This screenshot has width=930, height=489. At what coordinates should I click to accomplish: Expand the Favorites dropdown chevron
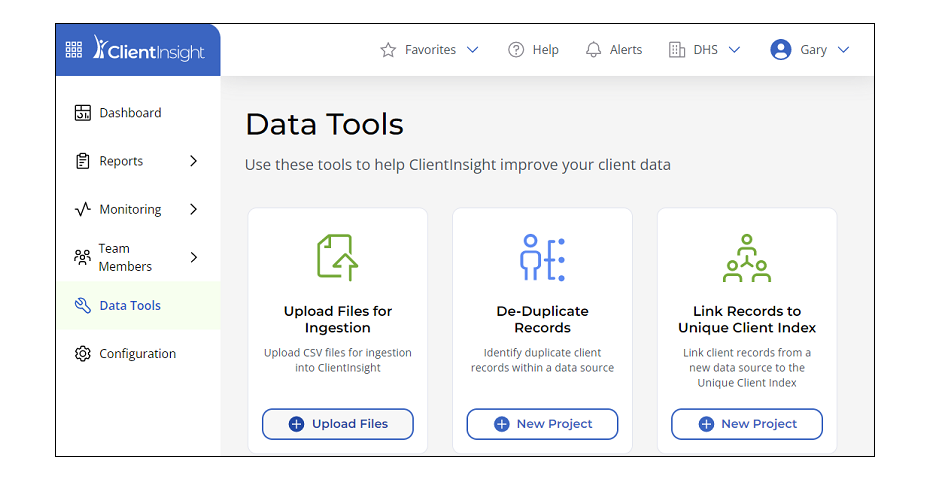pos(473,50)
